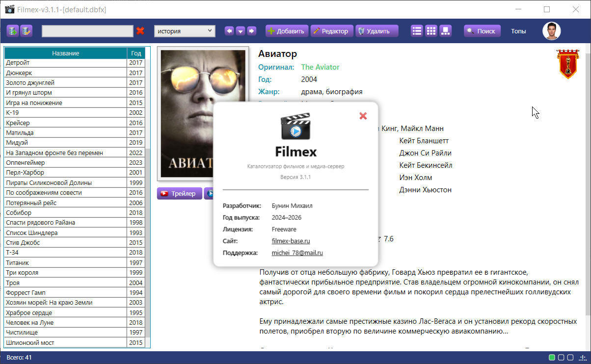
Task: Close the Filmex about dialog
Action: tap(363, 116)
